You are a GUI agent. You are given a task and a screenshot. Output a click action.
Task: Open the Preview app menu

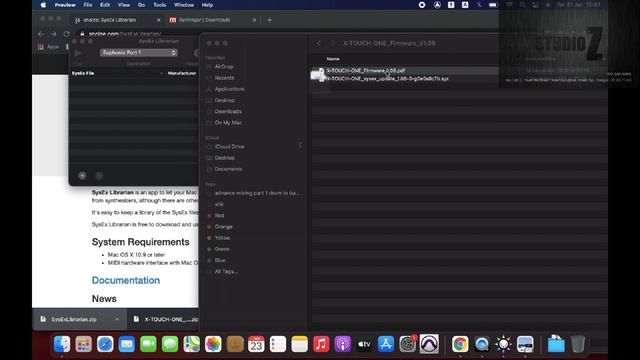[x=65, y=5]
